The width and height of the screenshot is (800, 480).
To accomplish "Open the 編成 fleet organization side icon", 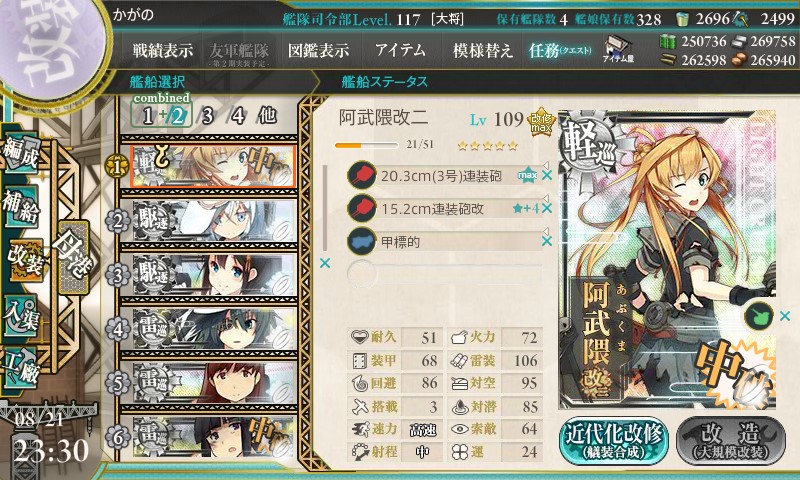I will [x=21, y=154].
